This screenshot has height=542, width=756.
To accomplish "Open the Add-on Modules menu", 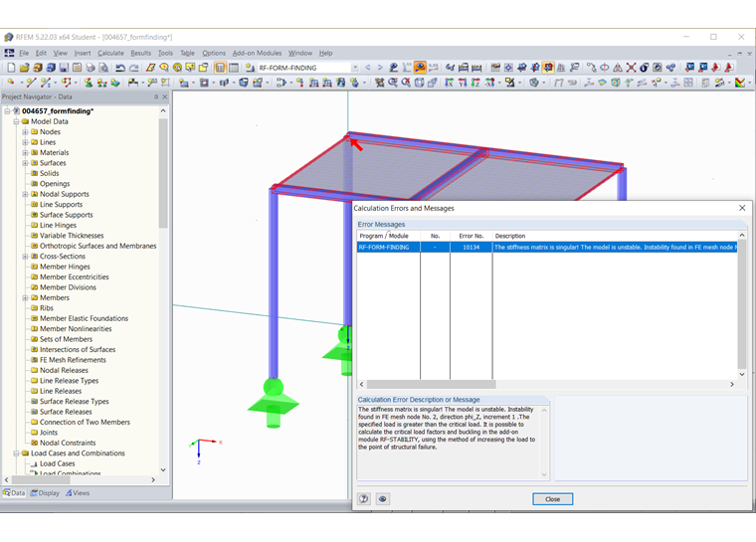I will pos(257,53).
